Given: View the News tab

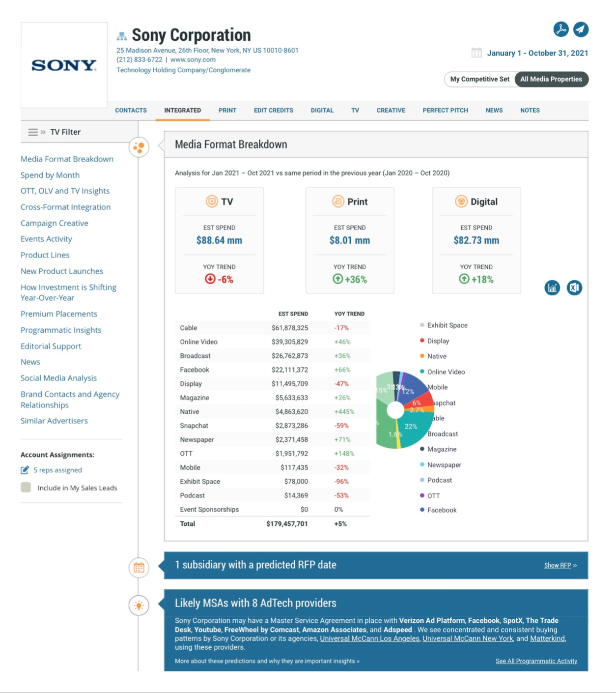Looking at the screenshot, I should pyautogui.click(x=494, y=111).
